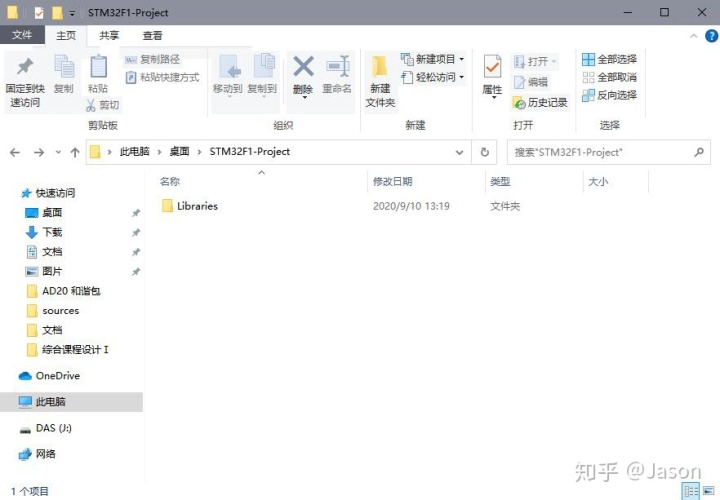720x500 pixels.
Task: Open the Properties (属性) dropdown arrow
Action: pyautogui.click(x=493, y=97)
